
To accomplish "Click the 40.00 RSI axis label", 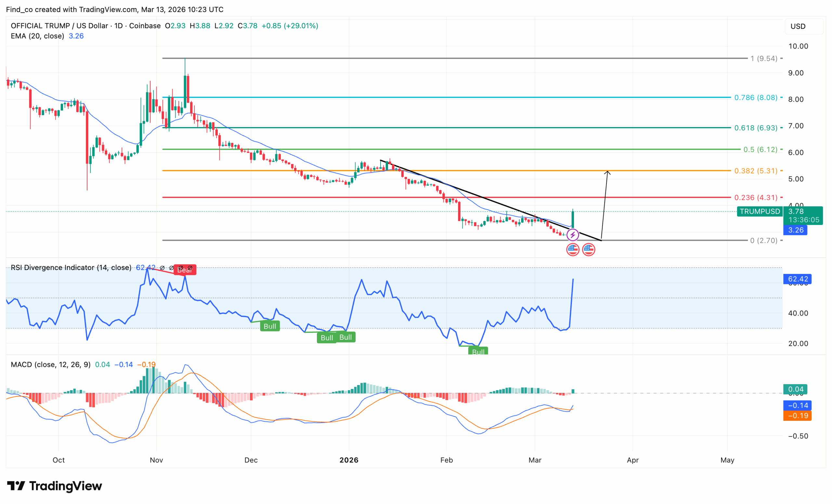I will coord(798,313).
